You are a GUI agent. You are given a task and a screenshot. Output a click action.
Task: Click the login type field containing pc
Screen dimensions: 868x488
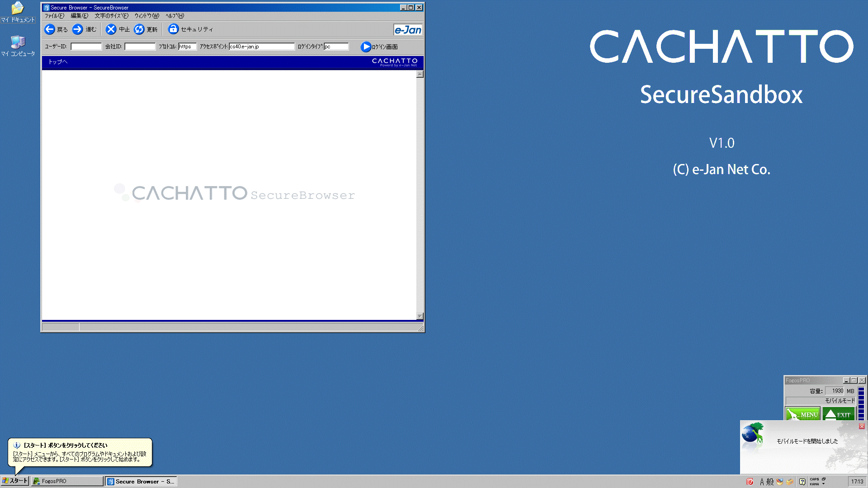tap(336, 47)
